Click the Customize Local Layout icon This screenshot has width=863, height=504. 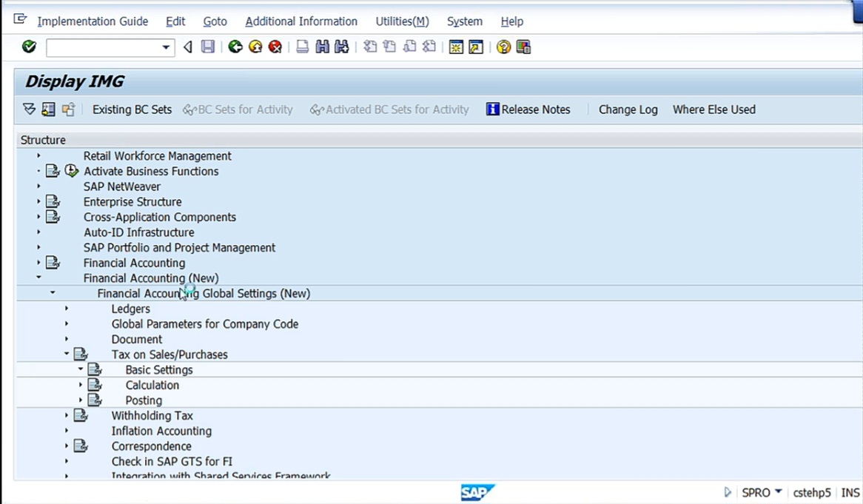(523, 47)
